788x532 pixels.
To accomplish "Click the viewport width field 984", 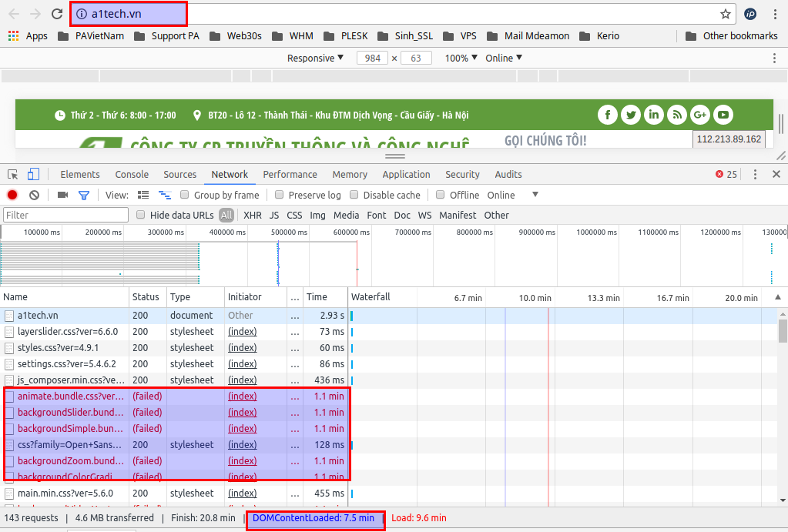I will click(372, 59).
